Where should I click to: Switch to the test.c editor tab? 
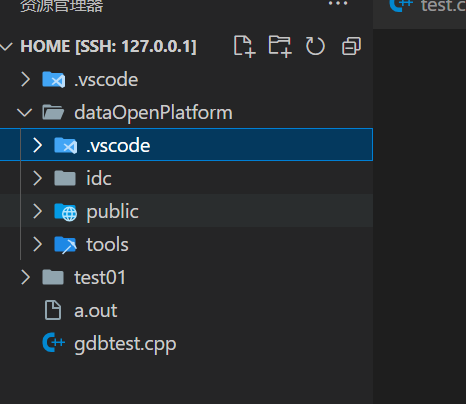coord(428,6)
